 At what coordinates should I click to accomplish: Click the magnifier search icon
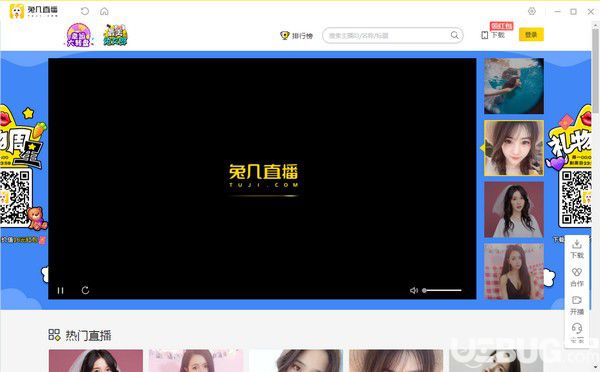455,35
